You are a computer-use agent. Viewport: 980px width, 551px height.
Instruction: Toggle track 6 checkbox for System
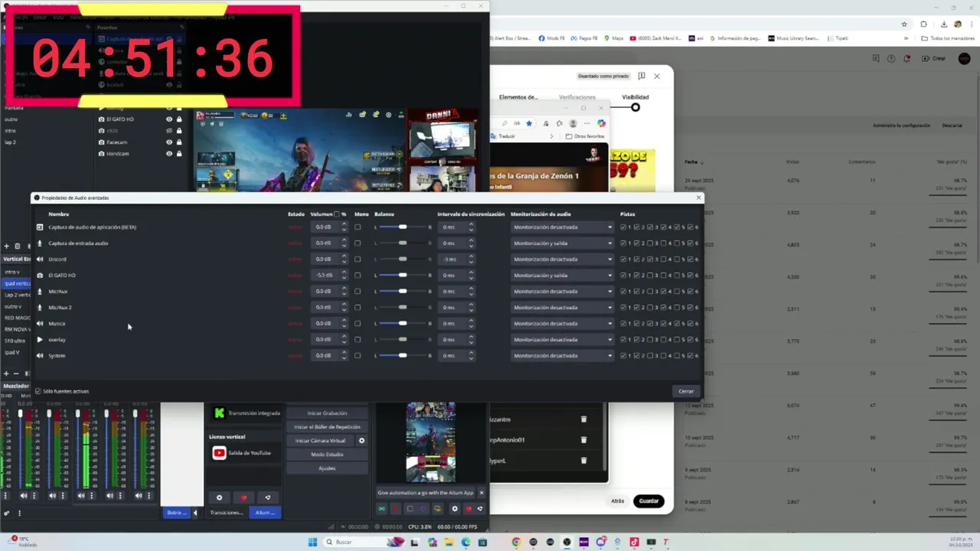[691, 356]
